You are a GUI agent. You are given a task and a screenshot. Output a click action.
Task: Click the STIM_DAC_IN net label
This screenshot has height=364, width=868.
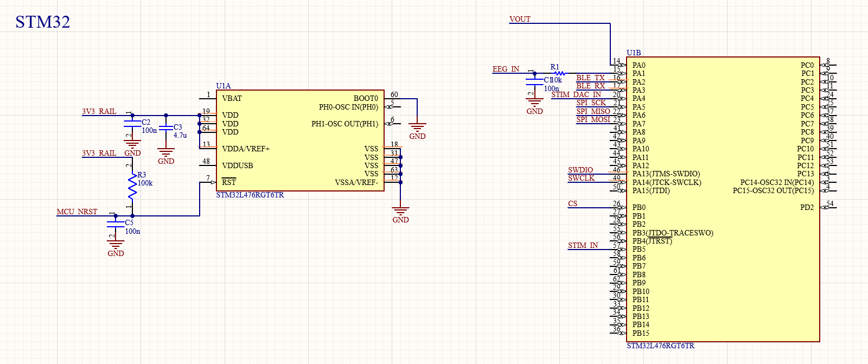[576, 95]
